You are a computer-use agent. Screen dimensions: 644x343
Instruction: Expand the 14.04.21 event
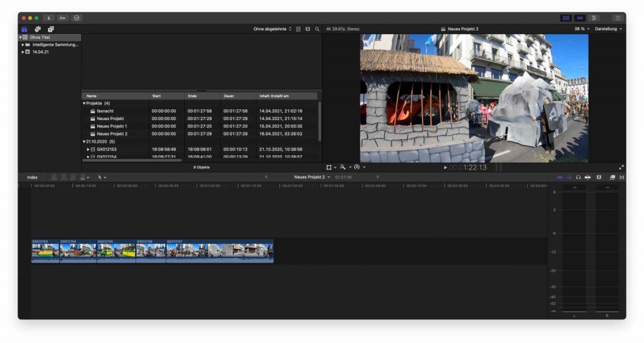[23, 52]
